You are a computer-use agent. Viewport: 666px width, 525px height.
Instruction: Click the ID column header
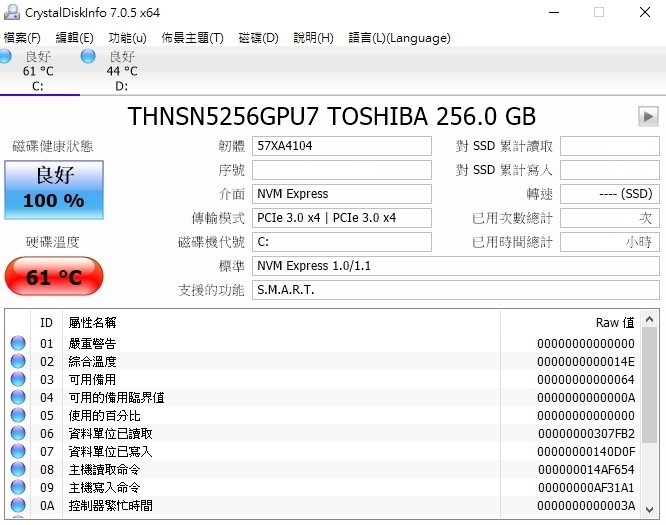(46, 323)
